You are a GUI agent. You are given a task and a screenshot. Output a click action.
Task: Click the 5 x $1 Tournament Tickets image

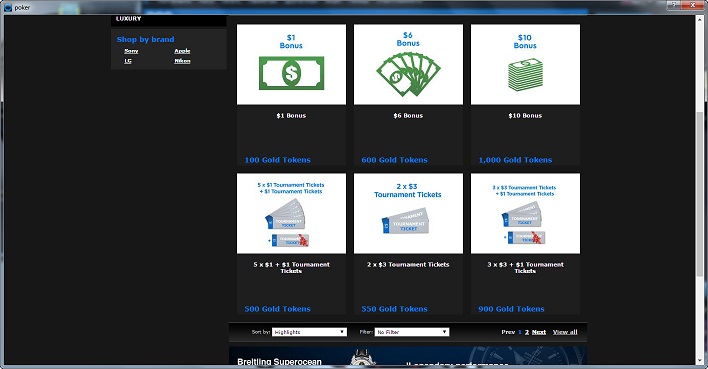click(291, 214)
